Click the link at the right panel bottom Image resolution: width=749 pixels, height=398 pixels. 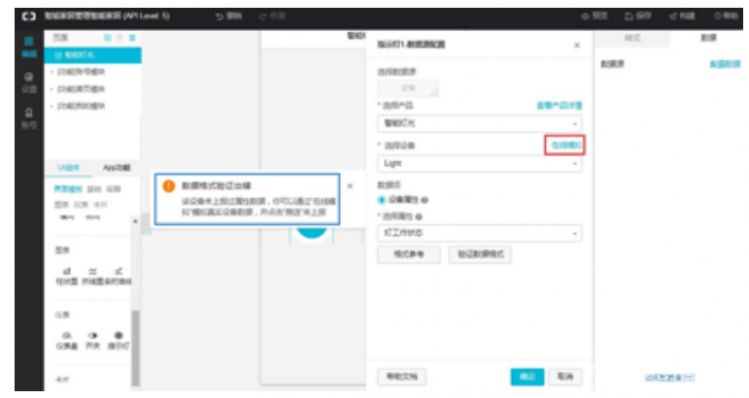click(670, 378)
